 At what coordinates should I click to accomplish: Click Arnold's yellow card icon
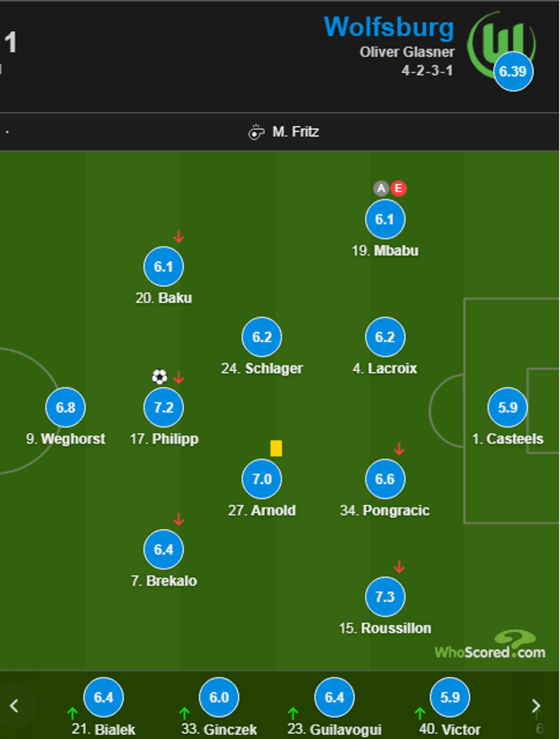[276, 448]
